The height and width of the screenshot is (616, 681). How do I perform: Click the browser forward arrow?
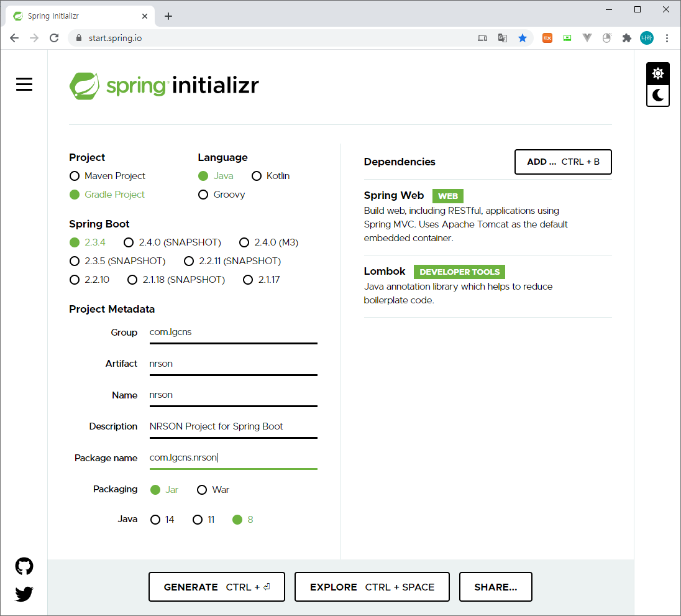[x=34, y=39]
